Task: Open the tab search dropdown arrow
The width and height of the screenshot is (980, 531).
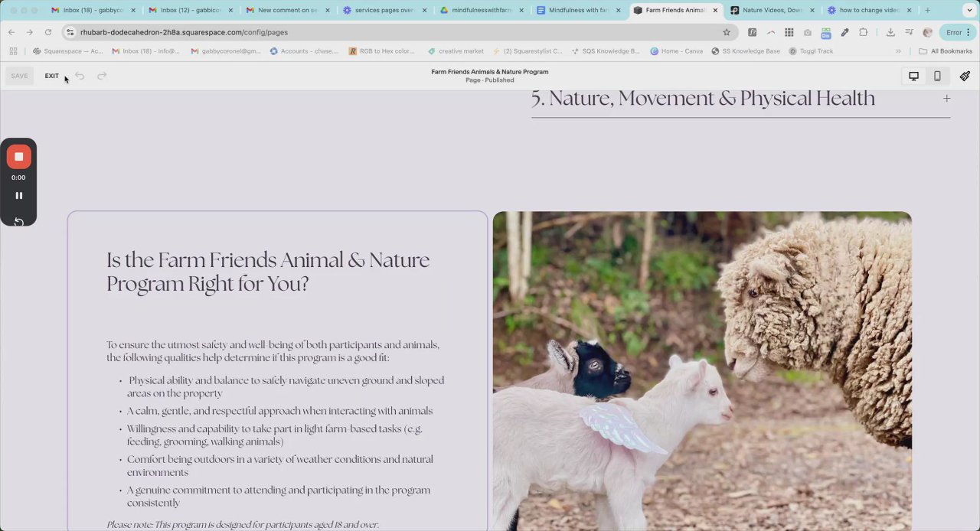Action: [x=969, y=10]
